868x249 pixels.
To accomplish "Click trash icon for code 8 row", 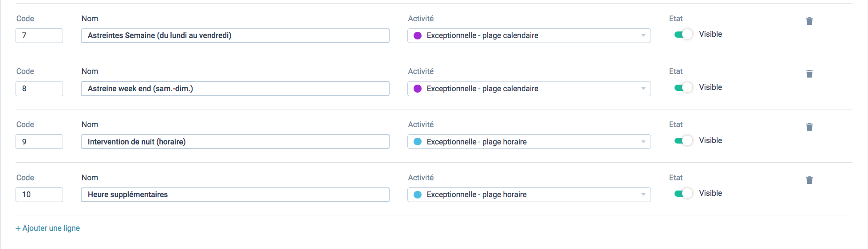I will point(809,74).
